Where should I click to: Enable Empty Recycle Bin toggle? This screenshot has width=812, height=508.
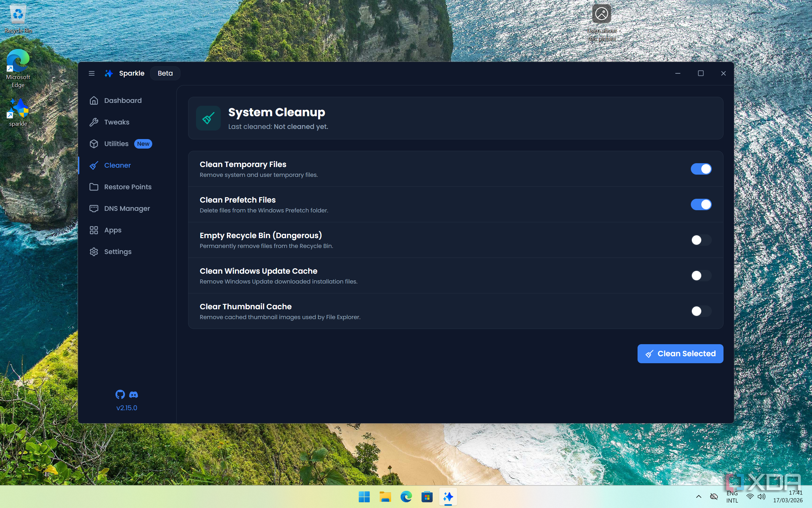pos(701,240)
